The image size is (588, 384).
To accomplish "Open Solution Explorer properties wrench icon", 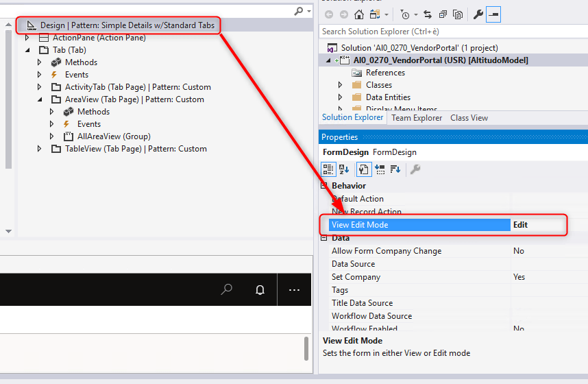I will (478, 14).
